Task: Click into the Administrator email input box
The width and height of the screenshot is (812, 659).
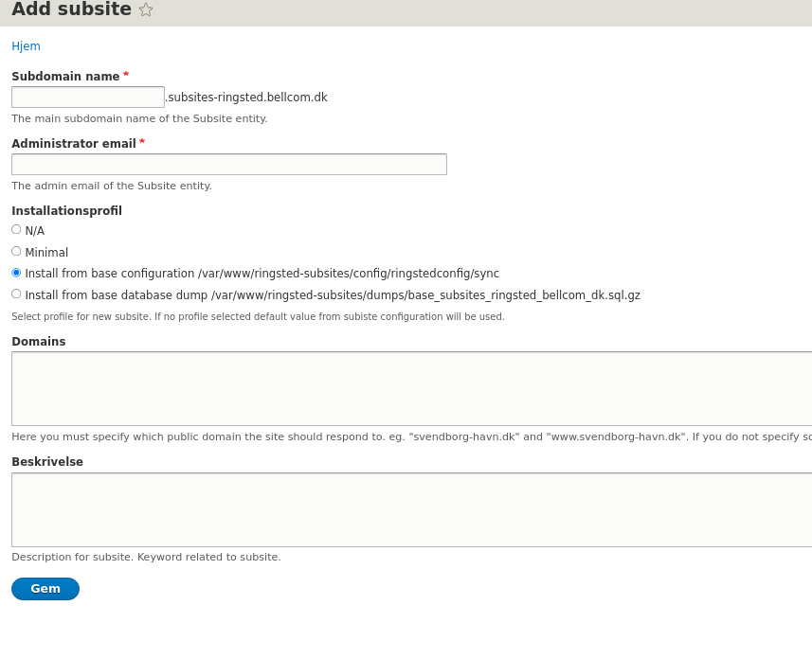Action: 228,165
